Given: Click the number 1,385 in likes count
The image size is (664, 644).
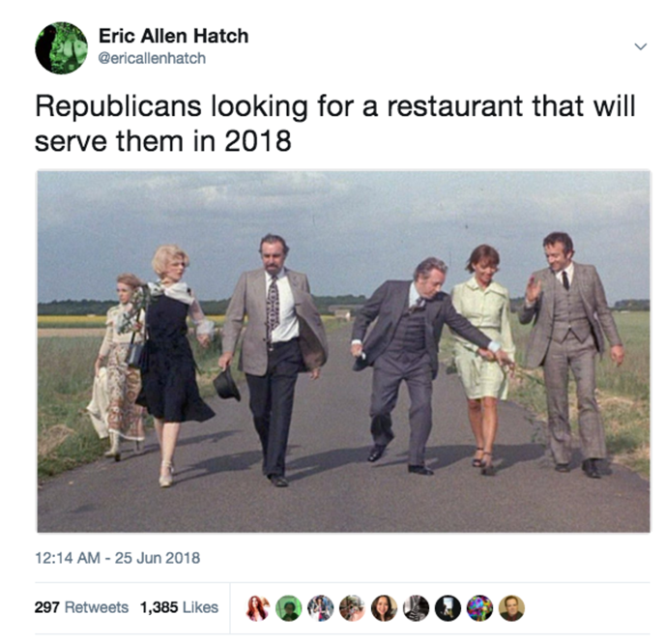Looking at the screenshot, I should point(159,607).
